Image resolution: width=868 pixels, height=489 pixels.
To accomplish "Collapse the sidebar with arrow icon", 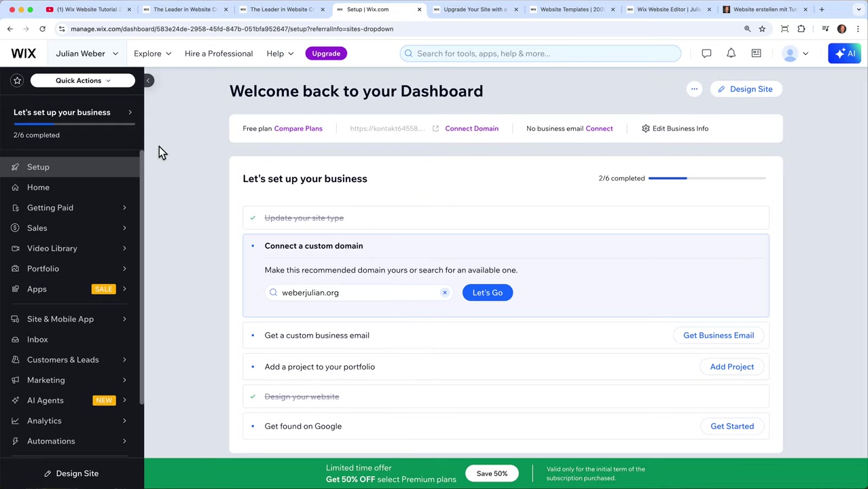I will [x=148, y=81].
